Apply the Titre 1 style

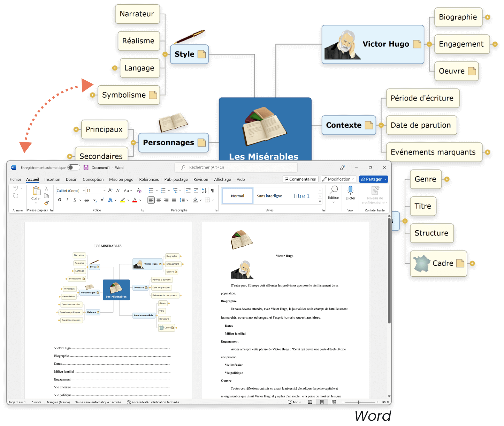click(x=301, y=196)
